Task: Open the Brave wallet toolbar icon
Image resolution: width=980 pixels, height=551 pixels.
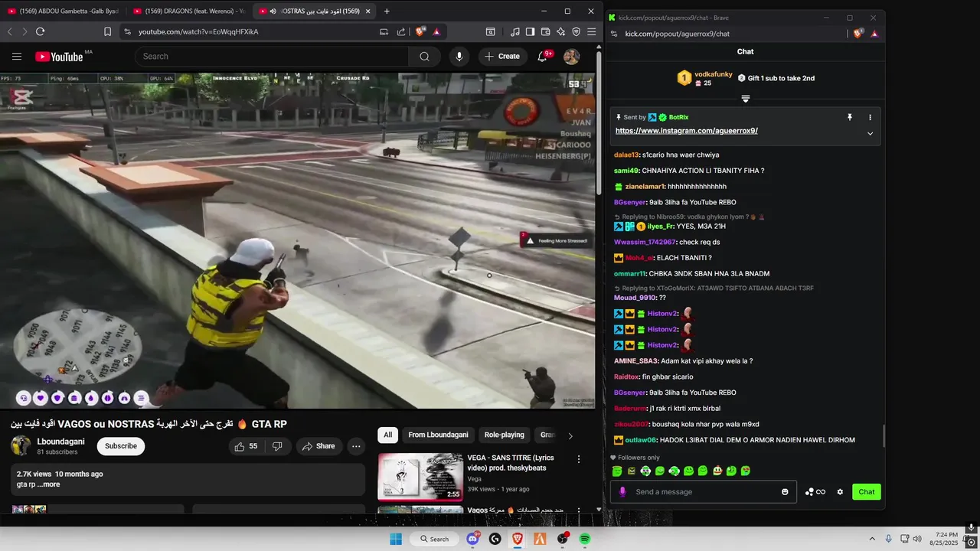Action: (x=546, y=31)
